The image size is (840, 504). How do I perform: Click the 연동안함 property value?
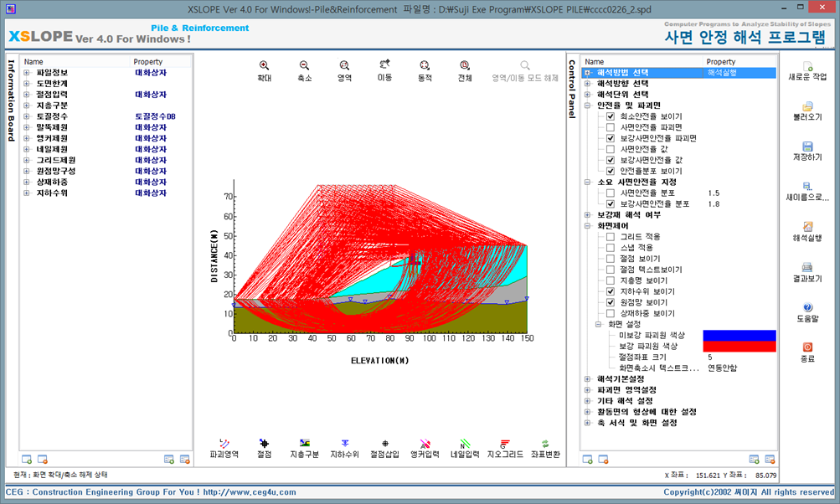click(722, 368)
